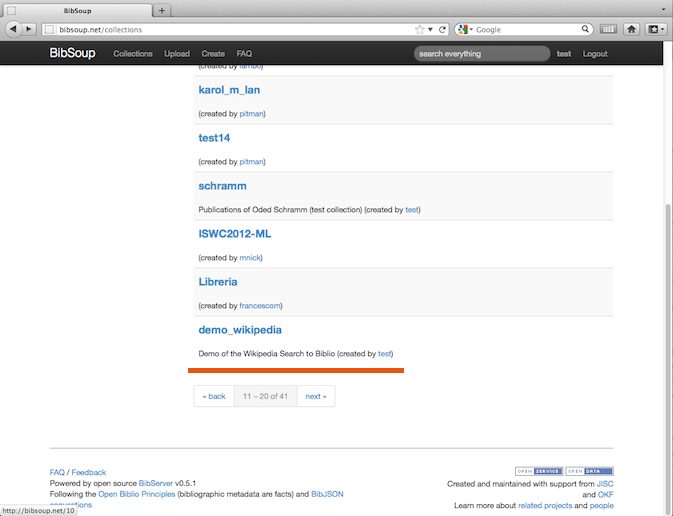Focus the 'search everything' field

point(482,54)
